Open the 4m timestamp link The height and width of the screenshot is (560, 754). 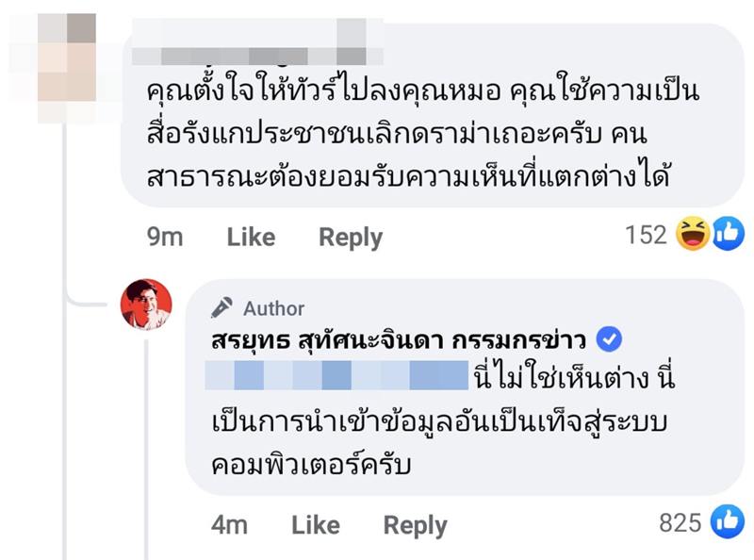pyautogui.click(x=229, y=525)
